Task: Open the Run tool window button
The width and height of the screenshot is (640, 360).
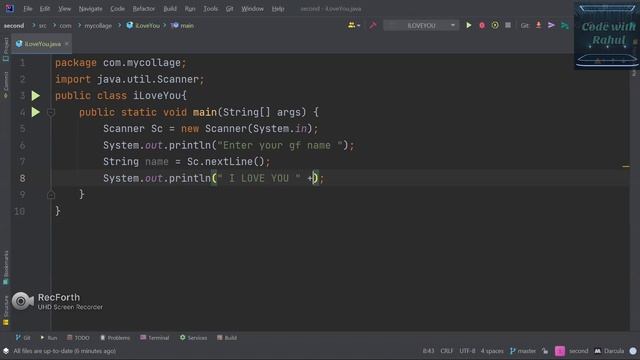Action: [x=49, y=338]
